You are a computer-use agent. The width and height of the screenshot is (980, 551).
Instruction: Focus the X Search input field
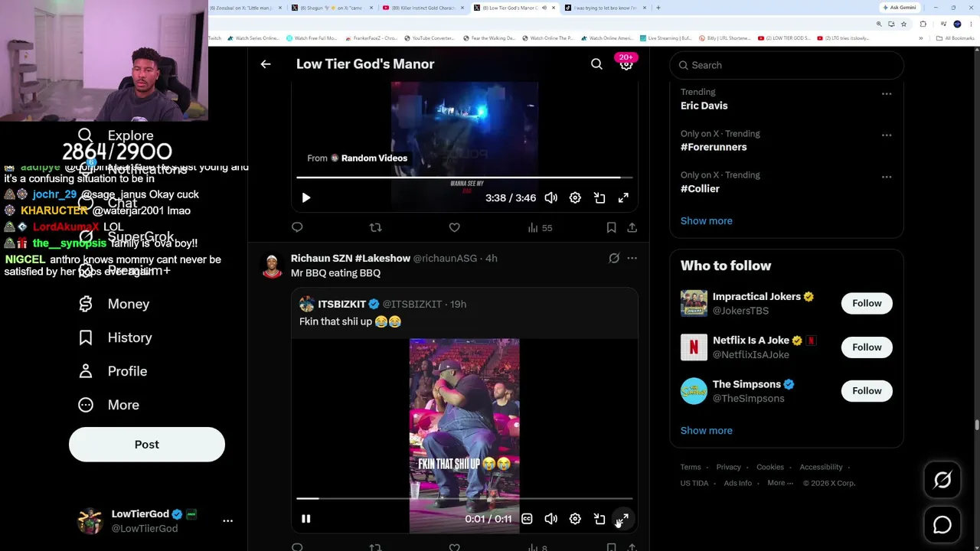click(x=786, y=65)
